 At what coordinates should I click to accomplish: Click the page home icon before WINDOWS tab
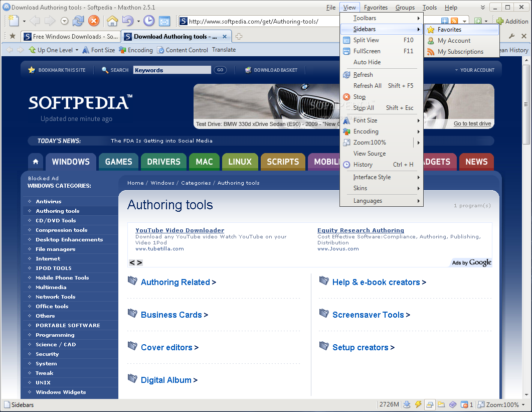[36, 162]
